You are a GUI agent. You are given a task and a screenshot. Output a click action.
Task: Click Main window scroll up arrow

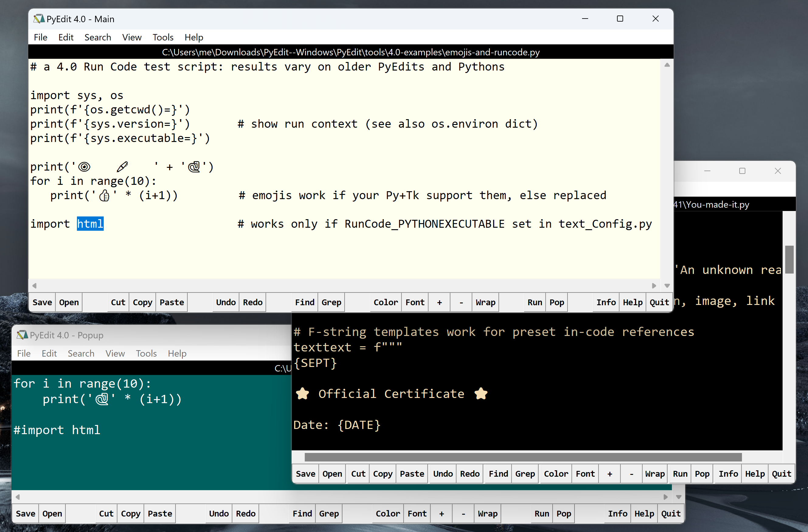pos(667,65)
